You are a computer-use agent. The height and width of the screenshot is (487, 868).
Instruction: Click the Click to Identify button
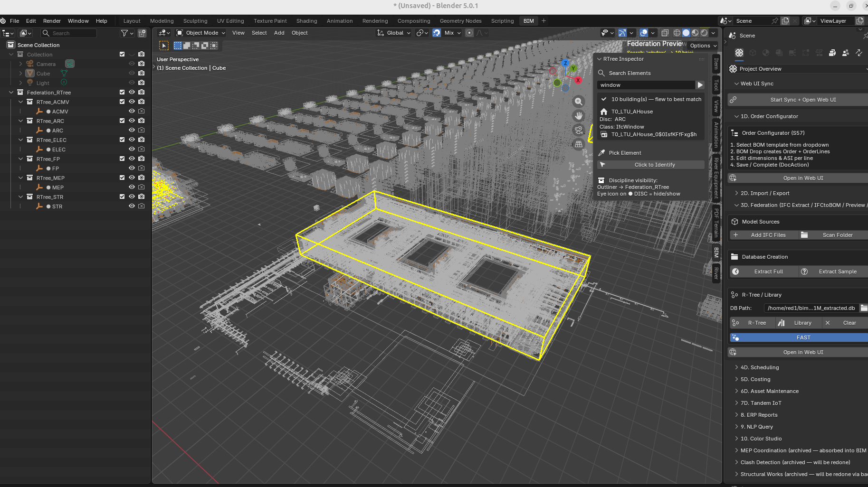coord(651,165)
